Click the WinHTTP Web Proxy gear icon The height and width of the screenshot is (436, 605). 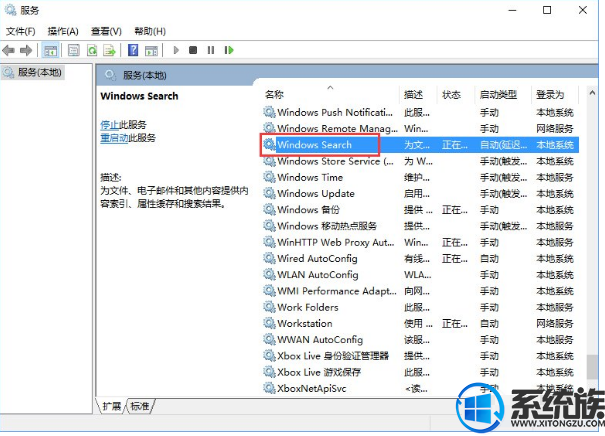269,242
